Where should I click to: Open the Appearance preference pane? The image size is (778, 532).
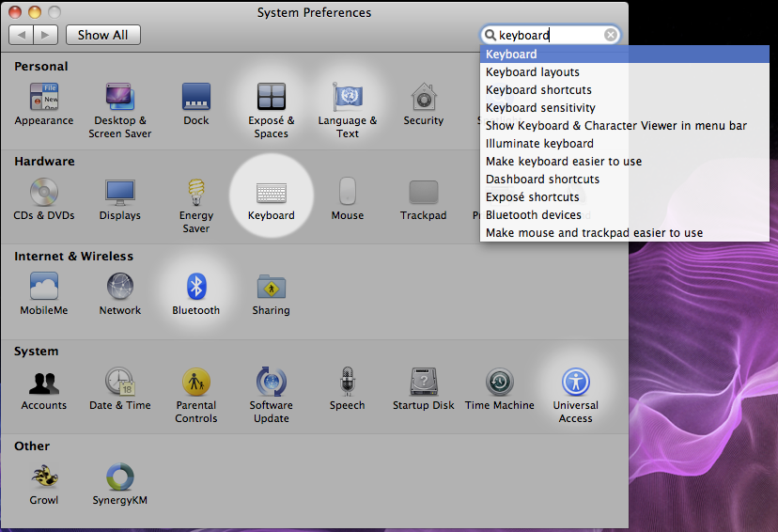coord(43,103)
